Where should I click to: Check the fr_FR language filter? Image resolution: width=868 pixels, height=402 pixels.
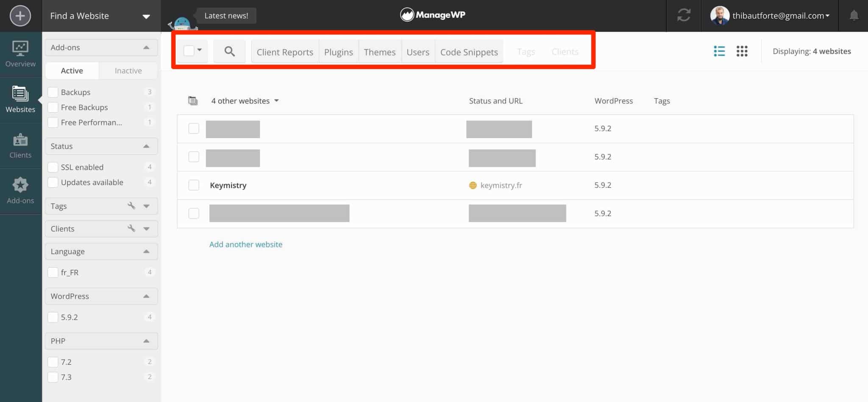pos(53,272)
